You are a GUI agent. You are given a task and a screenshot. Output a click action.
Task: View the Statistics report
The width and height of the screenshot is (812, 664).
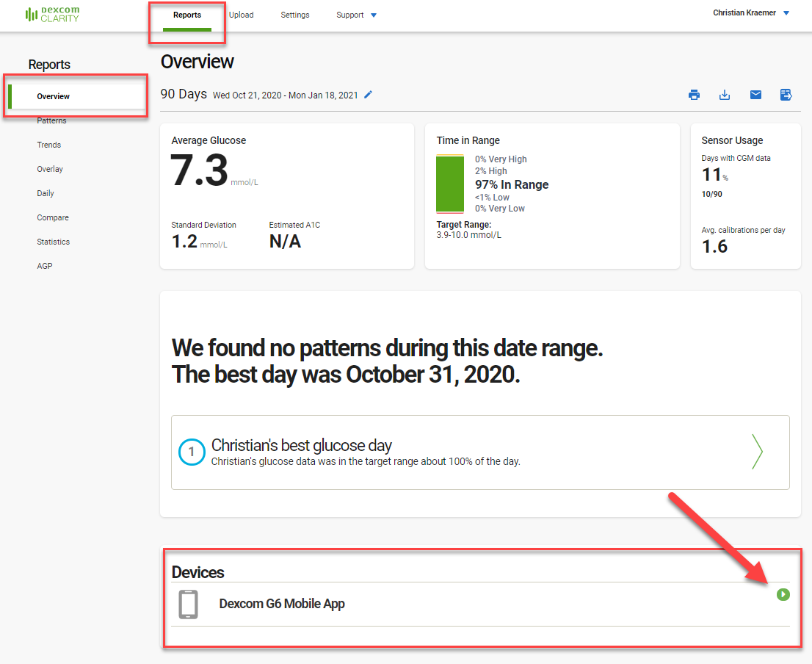click(54, 242)
